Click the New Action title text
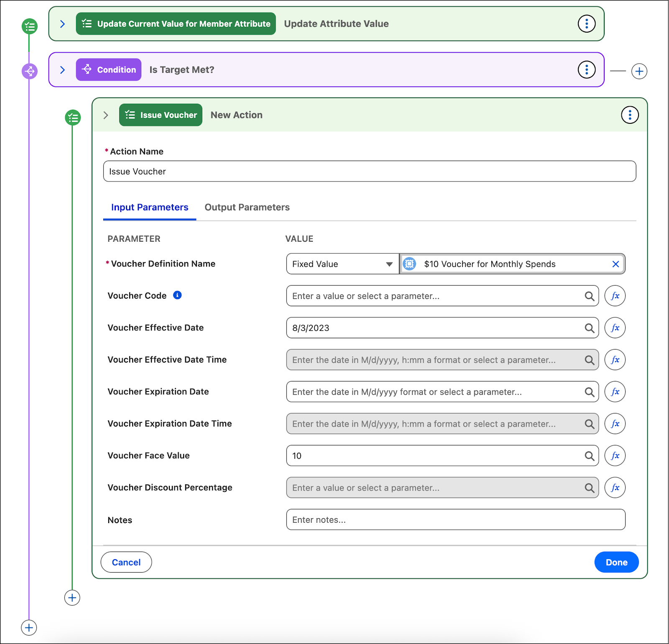Viewport: 669px width, 644px height. click(237, 115)
